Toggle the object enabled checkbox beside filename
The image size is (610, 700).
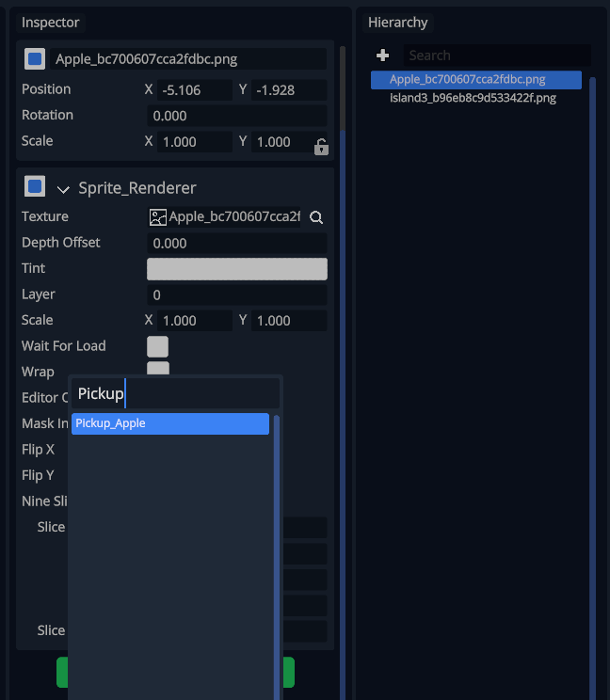pyautogui.click(x=35, y=59)
